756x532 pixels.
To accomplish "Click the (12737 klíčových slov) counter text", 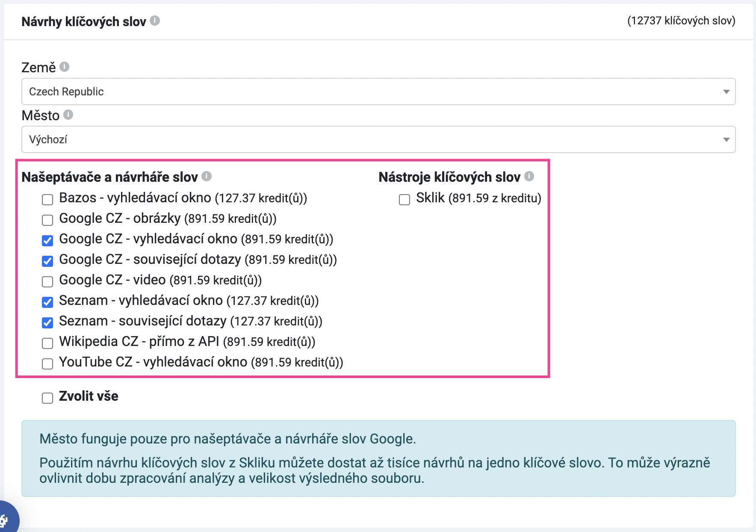I will click(x=681, y=21).
